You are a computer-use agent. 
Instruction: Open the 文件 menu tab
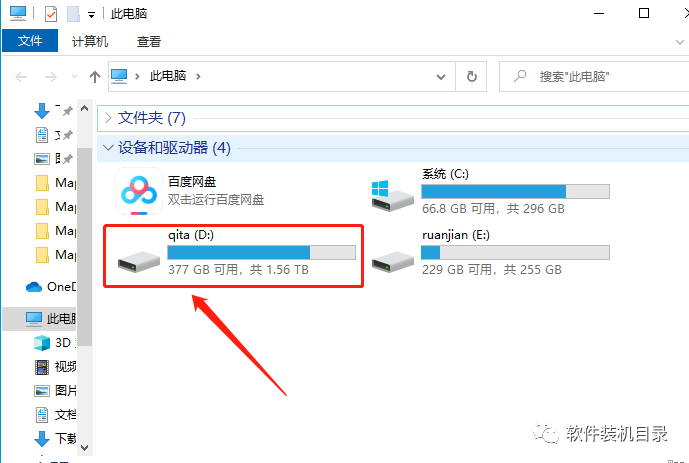point(30,41)
